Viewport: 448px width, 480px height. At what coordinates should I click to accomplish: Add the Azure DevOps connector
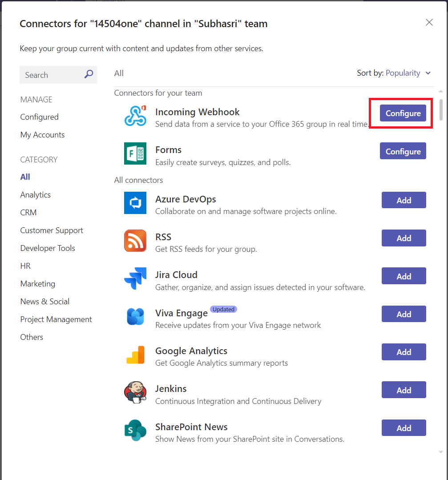click(x=404, y=200)
